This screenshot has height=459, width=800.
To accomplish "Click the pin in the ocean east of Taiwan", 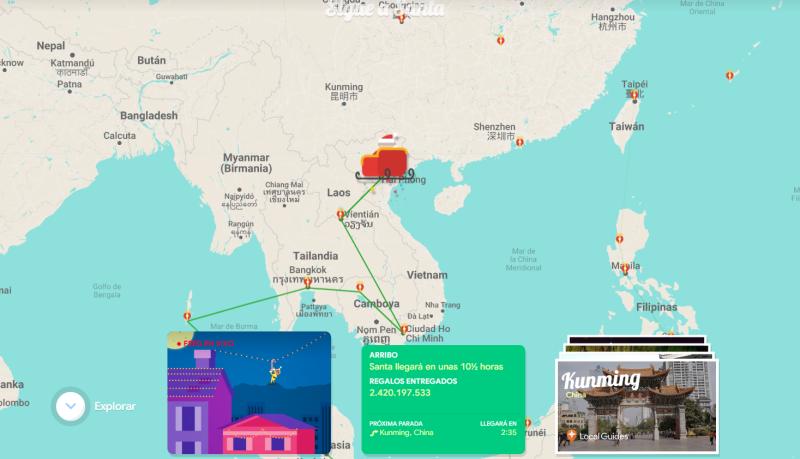I will point(729,74).
